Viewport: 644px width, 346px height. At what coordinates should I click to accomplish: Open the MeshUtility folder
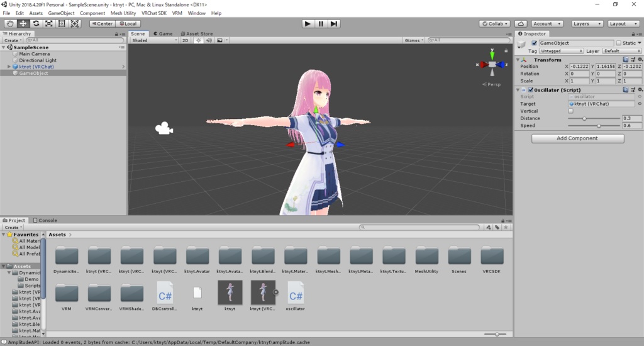tap(426, 259)
